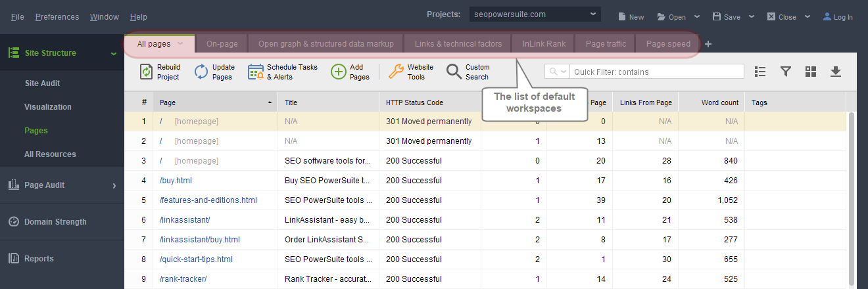Switch to the On-page tab

(222, 44)
